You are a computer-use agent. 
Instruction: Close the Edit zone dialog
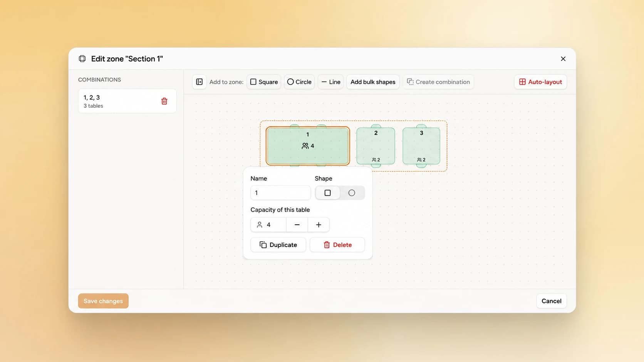click(563, 59)
